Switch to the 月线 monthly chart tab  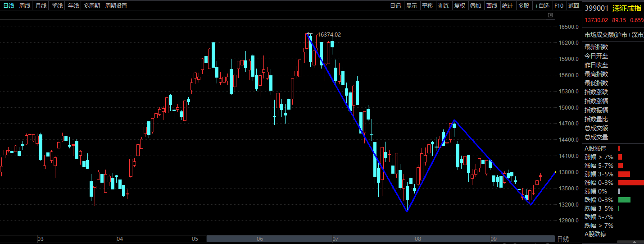point(41,5)
